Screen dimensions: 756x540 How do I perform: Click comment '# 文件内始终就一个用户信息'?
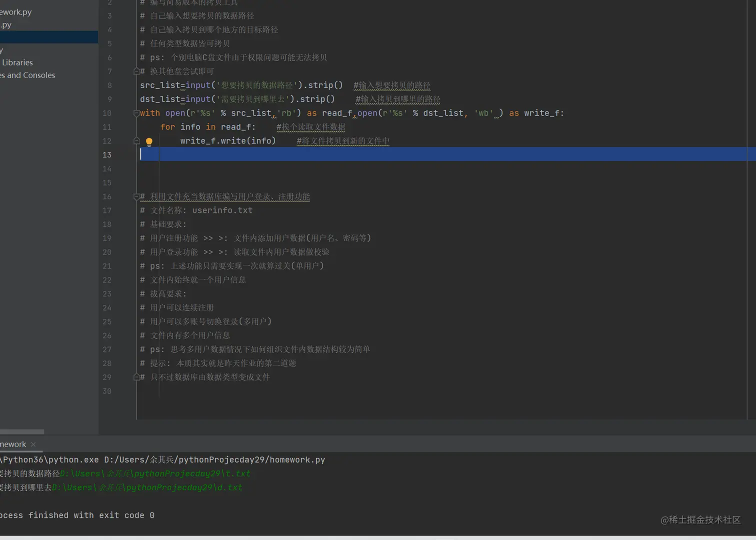pyautogui.click(x=193, y=280)
